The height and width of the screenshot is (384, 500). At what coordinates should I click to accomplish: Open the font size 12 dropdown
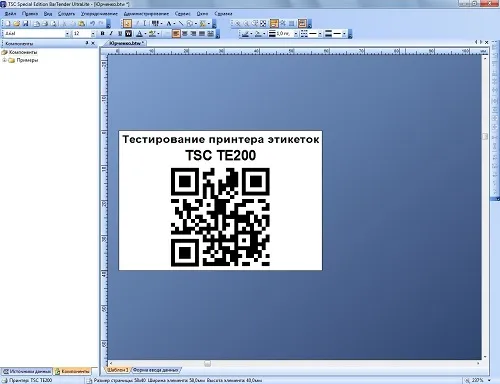[x=93, y=34]
